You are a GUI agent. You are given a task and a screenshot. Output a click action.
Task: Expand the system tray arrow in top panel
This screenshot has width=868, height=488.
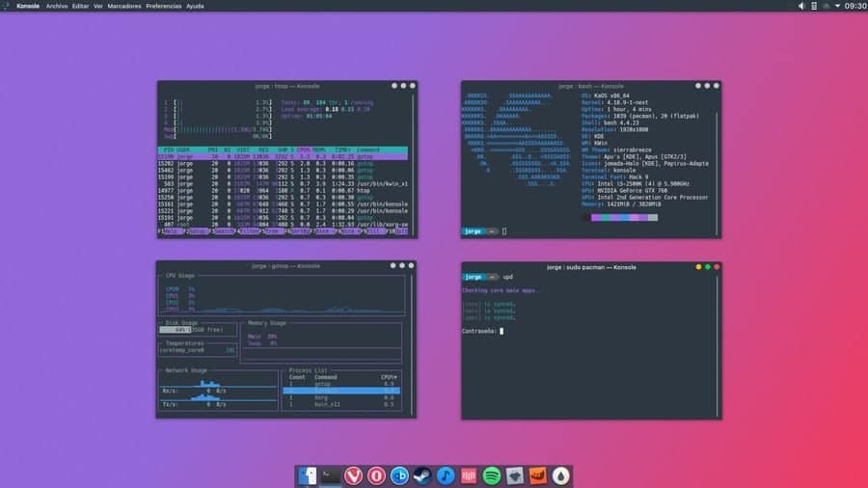(837, 6)
